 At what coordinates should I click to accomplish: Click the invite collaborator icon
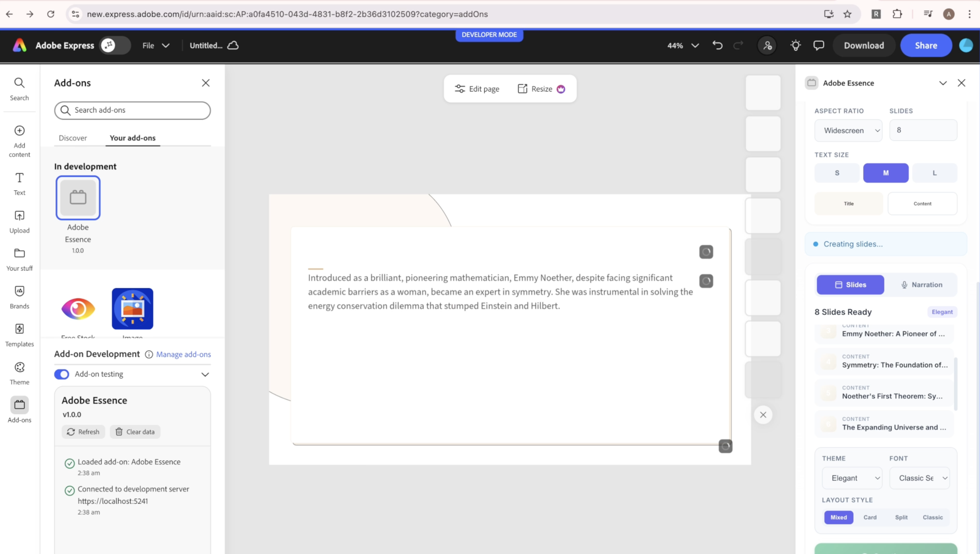click(767, 45)
